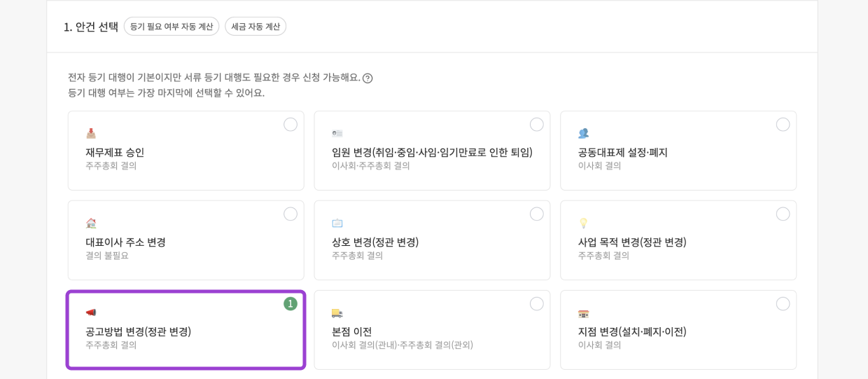Click the 지점 변경 store icon
The width and height of the screenshot is (868, 379).
click(583, 312)
